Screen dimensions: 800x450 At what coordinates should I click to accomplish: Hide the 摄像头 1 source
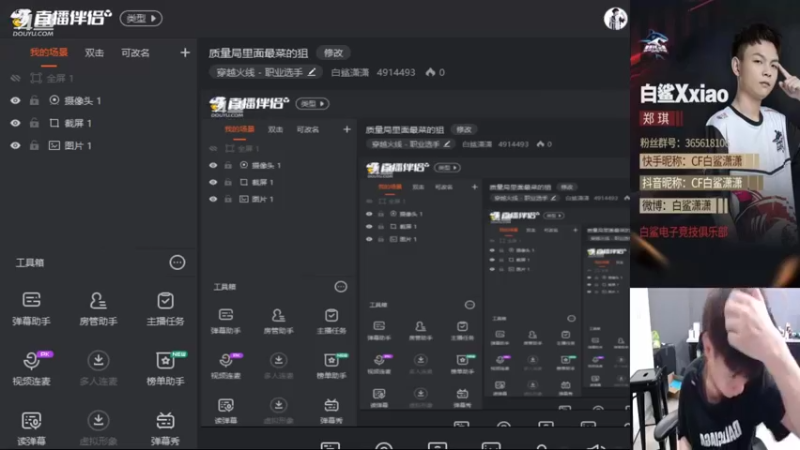pyautogui.click(x=15, y=101)
